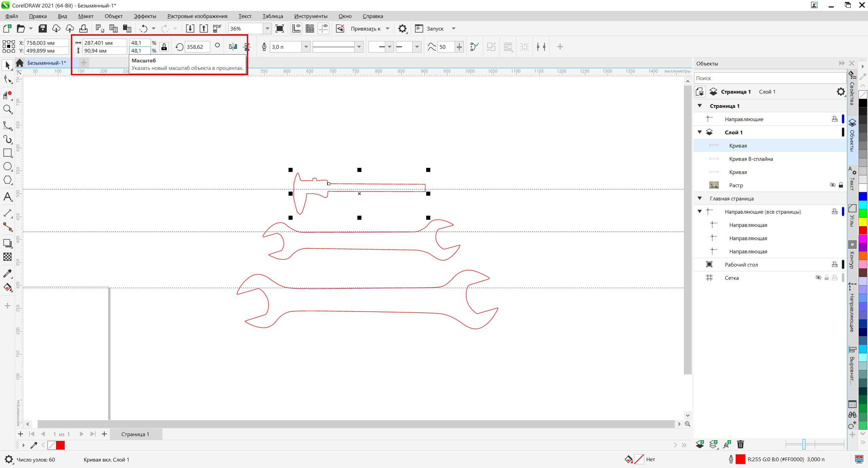Activate the Eyedropper tool
Screen dimensions: 868x468
coord(7,273)
